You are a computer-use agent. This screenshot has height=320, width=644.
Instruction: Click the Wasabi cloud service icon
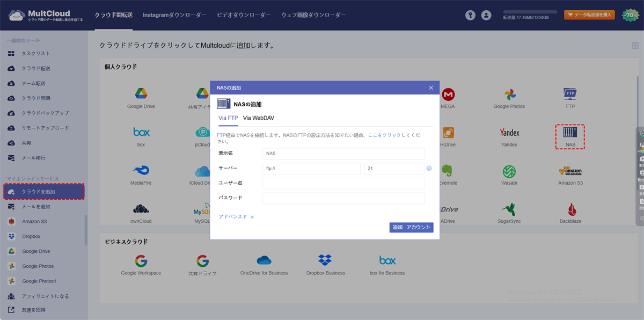[509, 171]
